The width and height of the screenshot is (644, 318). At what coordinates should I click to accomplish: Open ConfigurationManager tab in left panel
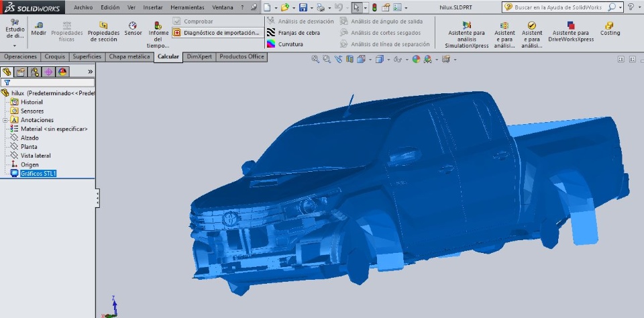click(x=35, y=72)
